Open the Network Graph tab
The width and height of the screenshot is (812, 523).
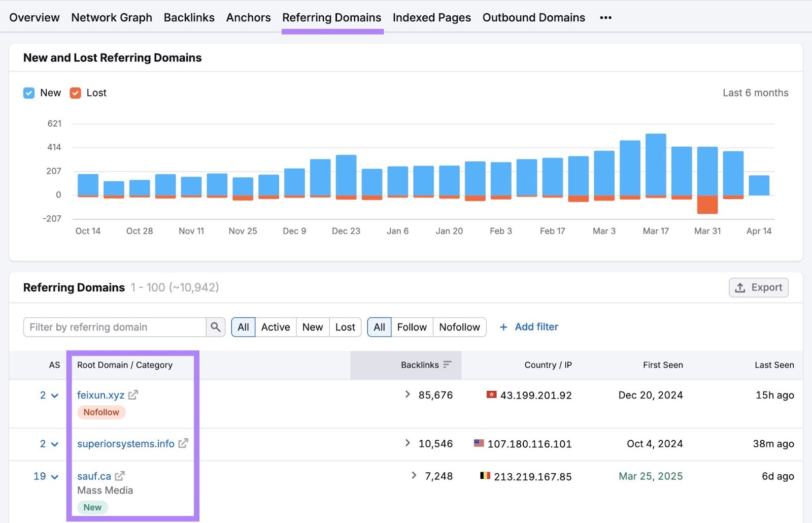click(x=111, y=17)
